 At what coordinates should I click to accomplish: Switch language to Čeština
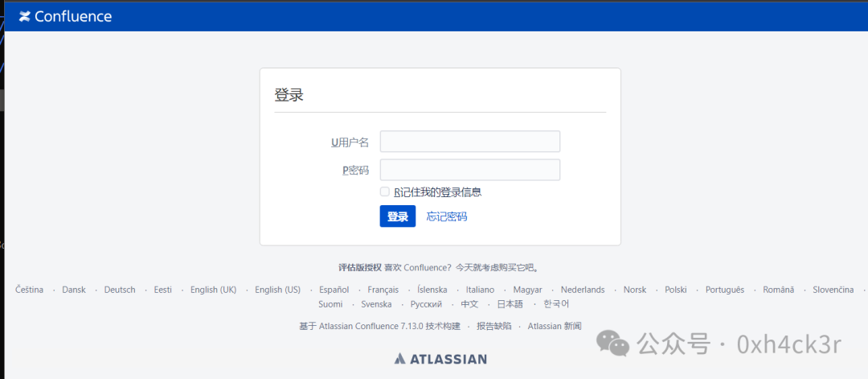coord(30,290)
